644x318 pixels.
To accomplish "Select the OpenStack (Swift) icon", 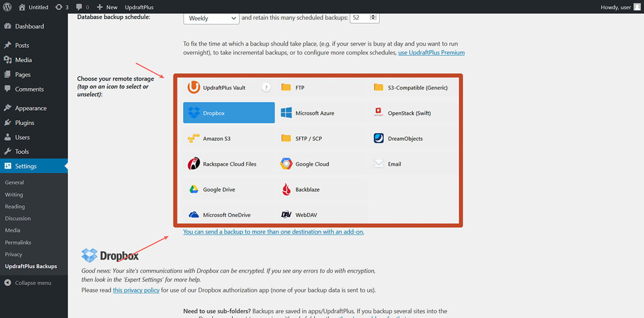I will (378, 113).
